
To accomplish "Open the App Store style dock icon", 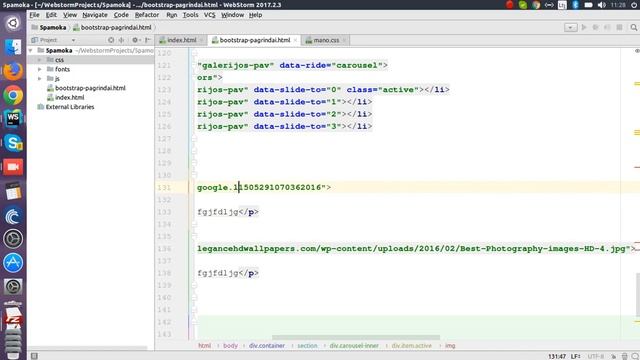I will pyautogui.click(x=13, y=262).
